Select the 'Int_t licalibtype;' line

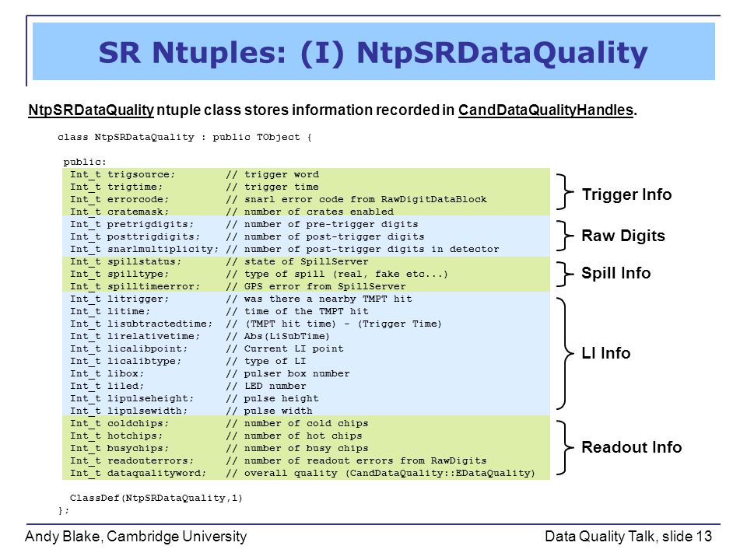click(x=126, y=361)
